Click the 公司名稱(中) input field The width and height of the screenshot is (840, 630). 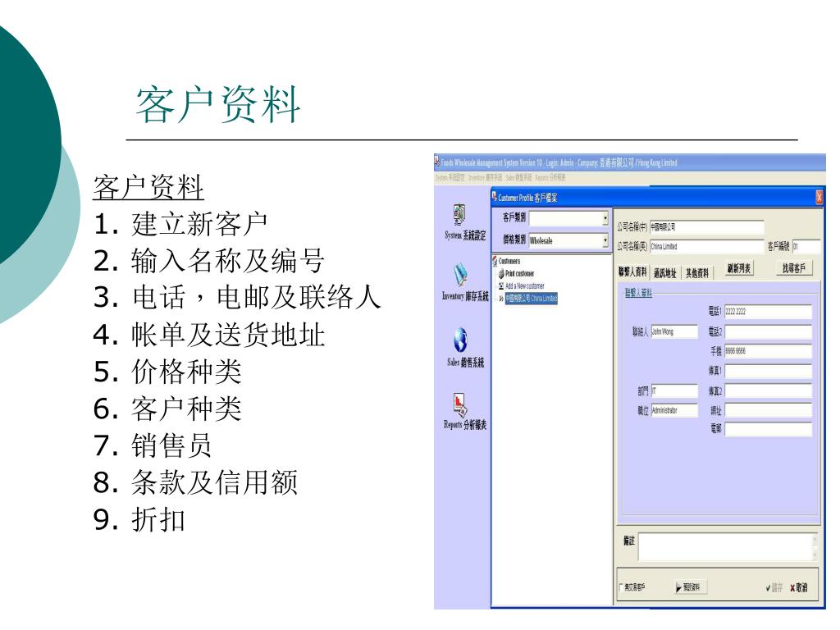[x=706, y=227]
